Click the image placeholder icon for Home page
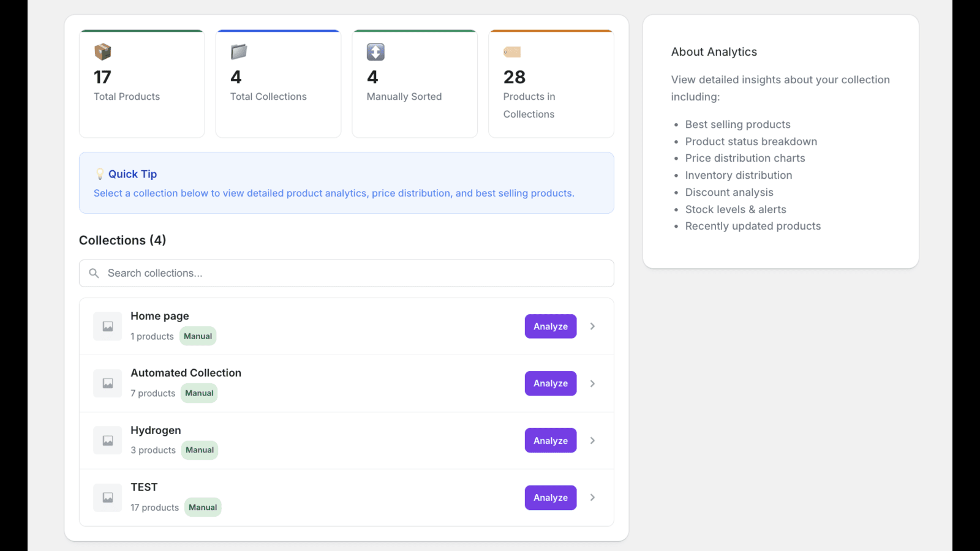The width and height of the screenshot is (980, 551). 107,326
